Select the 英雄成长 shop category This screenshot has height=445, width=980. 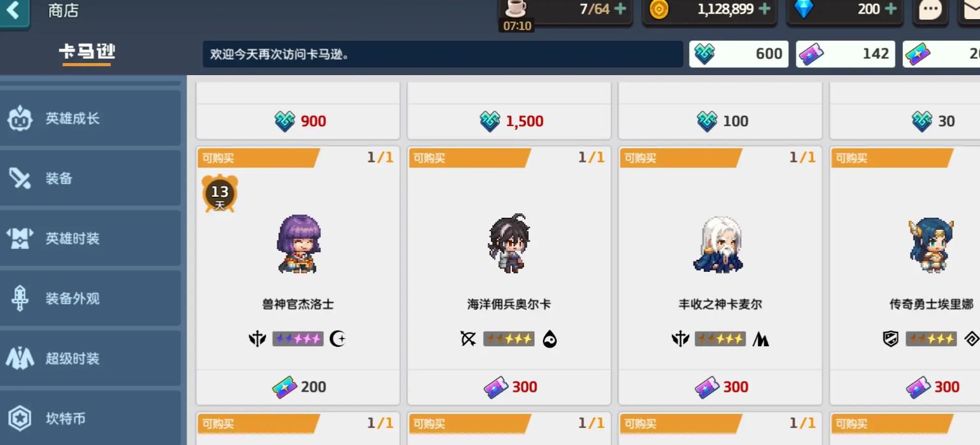(90, 118)
